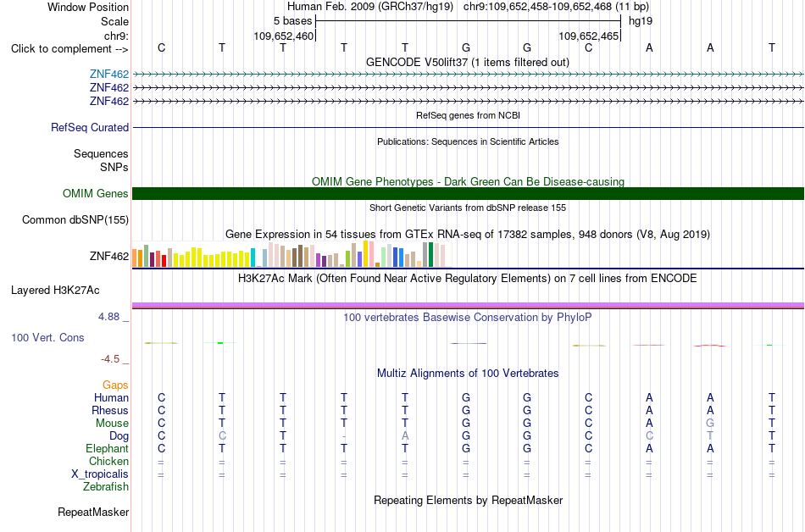Screen dimensions: 805x532
Task: Click the Window Position label
Action: 88,7
